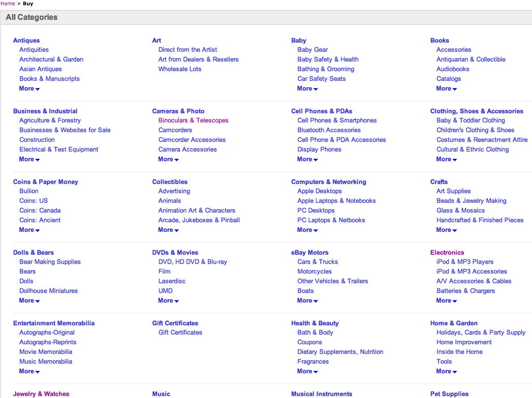Select Businesses & Websites for Sale
532x398 pixels.
pos(65,130)
